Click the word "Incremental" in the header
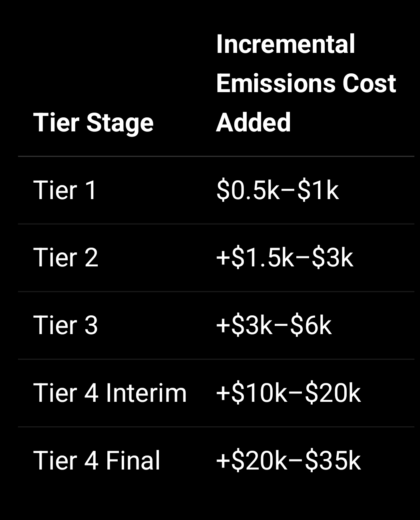420x520 pixels. pos(285,44)
